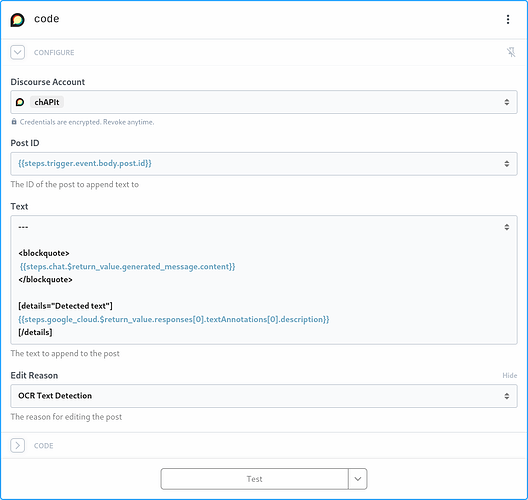This screenshot has height=500, width=528.
Task: Focus the Text body textarea
Action: click(x=264, y=280)
